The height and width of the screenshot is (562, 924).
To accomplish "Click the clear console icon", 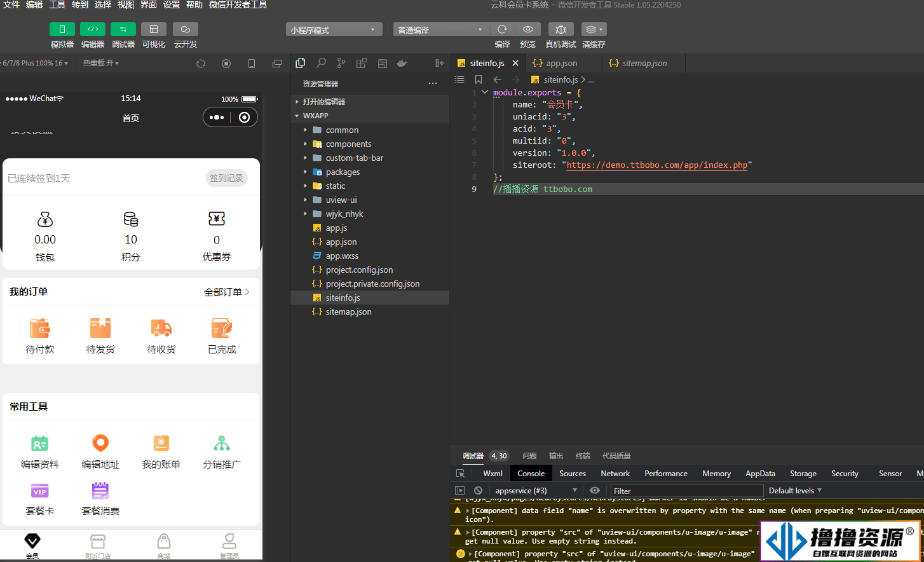I will 478,491.
